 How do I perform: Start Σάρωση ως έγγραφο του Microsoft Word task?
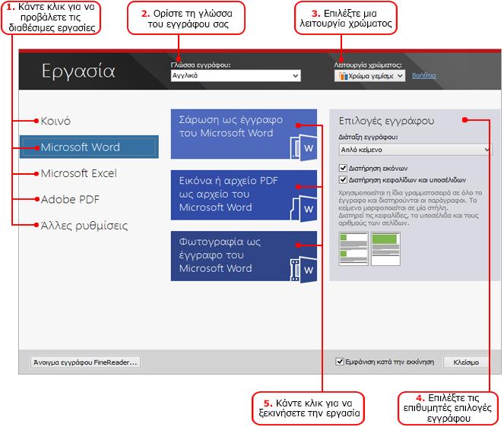244,134
